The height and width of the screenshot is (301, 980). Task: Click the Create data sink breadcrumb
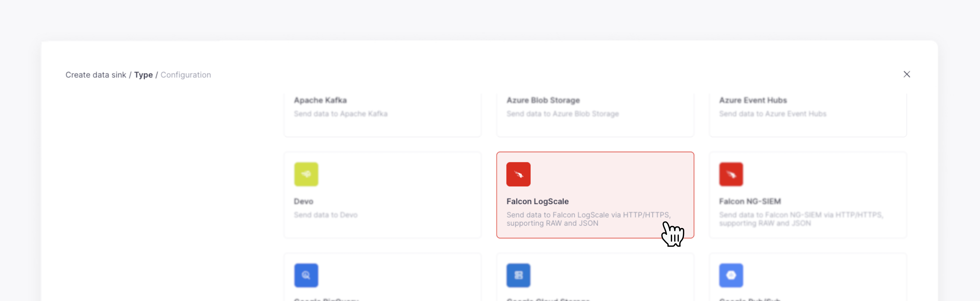pos(95,75)
